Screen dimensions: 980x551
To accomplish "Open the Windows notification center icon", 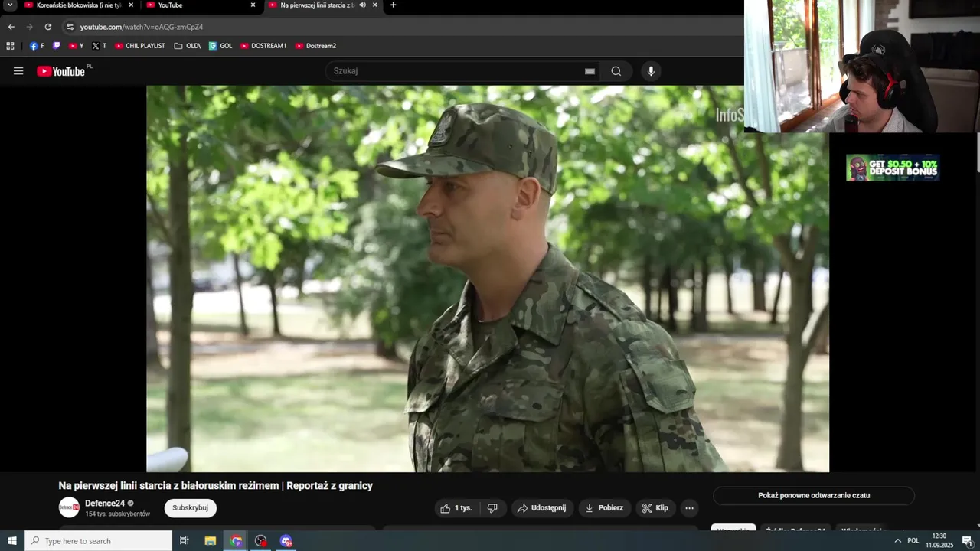I will click(967, 541).
